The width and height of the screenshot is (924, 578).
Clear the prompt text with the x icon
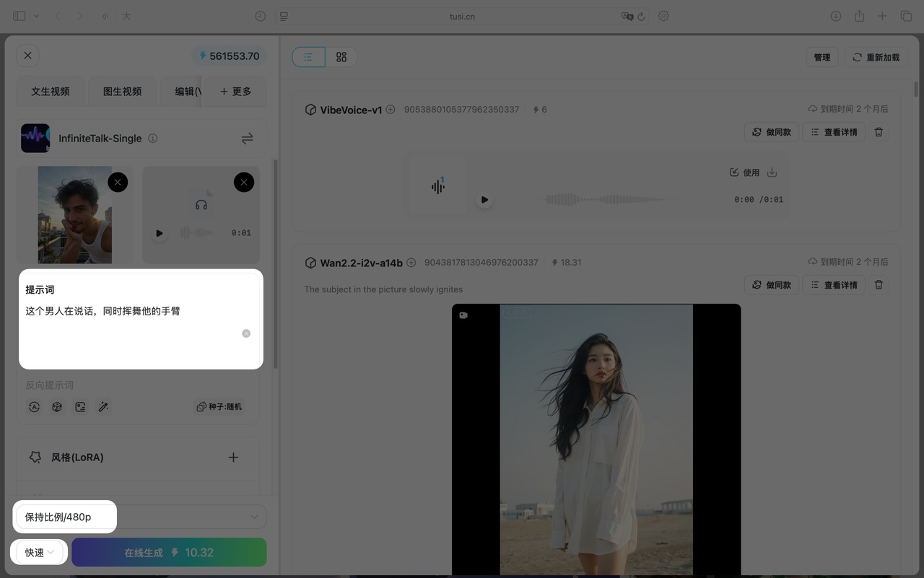tap(246, 333)
